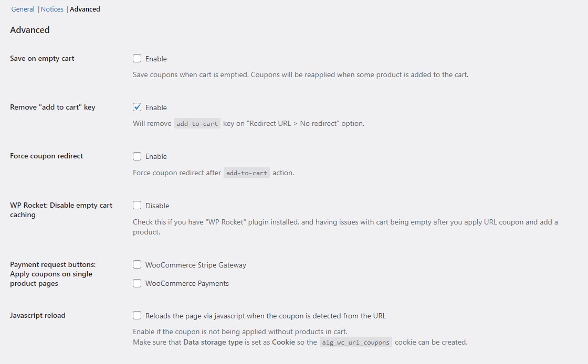Viewport: 588px width, 364px height.
Task: Select the Advanced tab
Action: tap(85, 9)
